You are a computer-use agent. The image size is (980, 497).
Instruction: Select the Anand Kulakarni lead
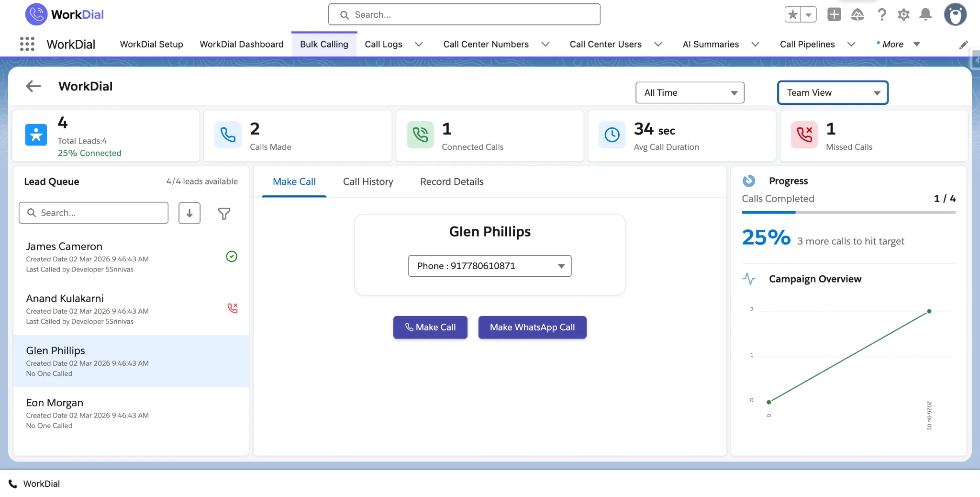(x=131, y=309)
